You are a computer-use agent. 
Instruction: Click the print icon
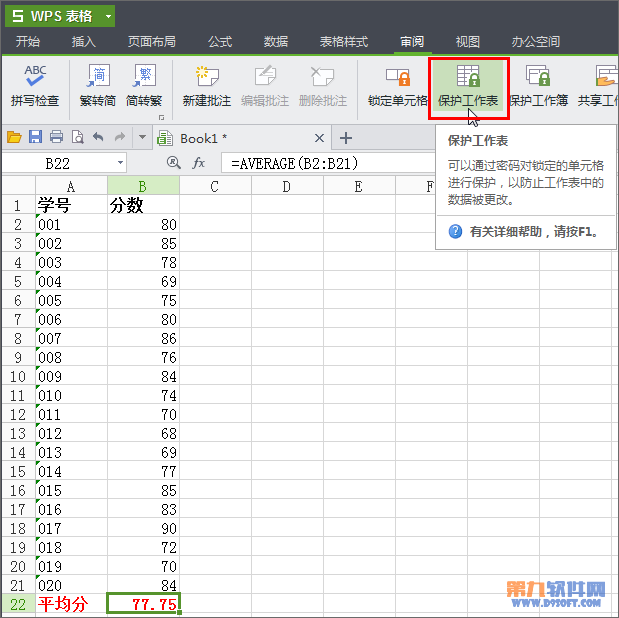pyautogui.click(x=56, y=137)
